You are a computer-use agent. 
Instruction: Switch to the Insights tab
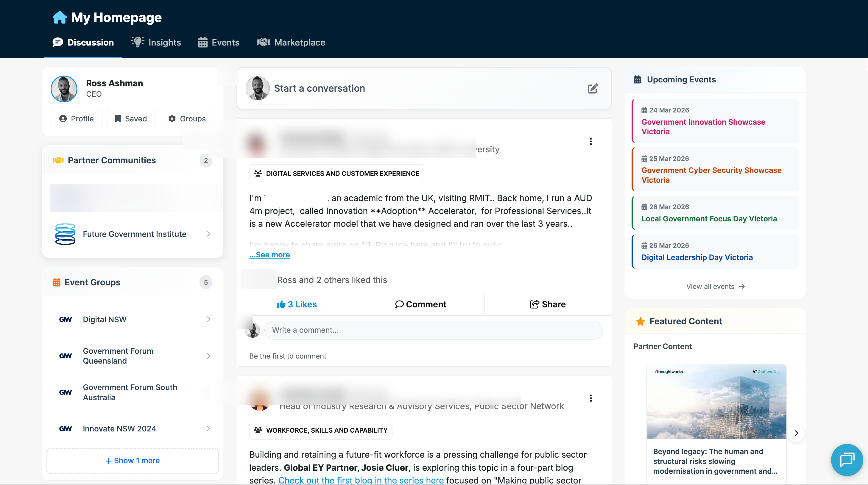pos(156,43)
